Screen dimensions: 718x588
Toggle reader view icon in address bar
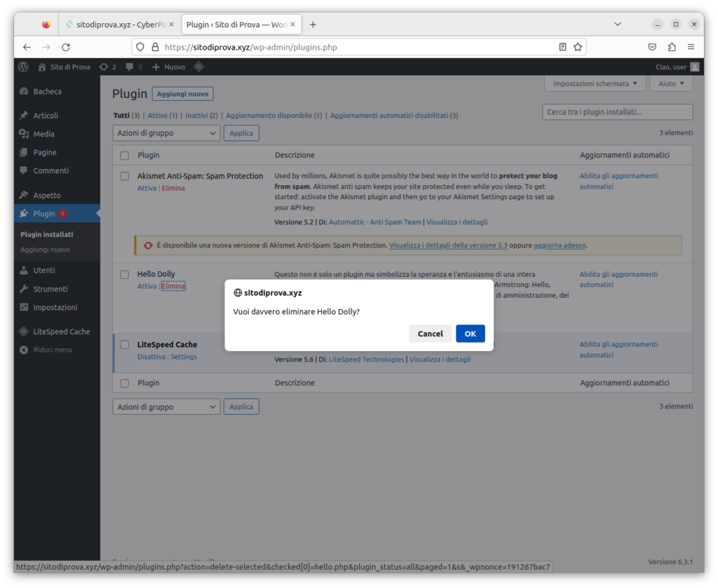(x=563, y=47)
